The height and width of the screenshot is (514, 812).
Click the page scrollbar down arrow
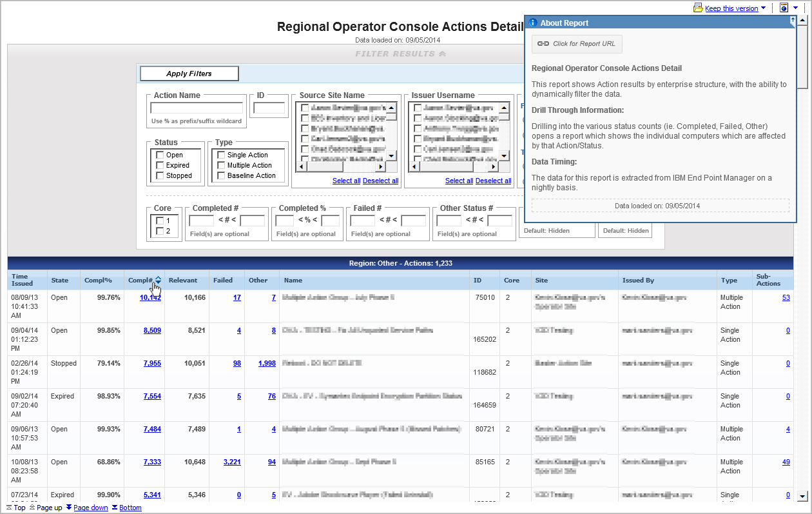(802, 496)
